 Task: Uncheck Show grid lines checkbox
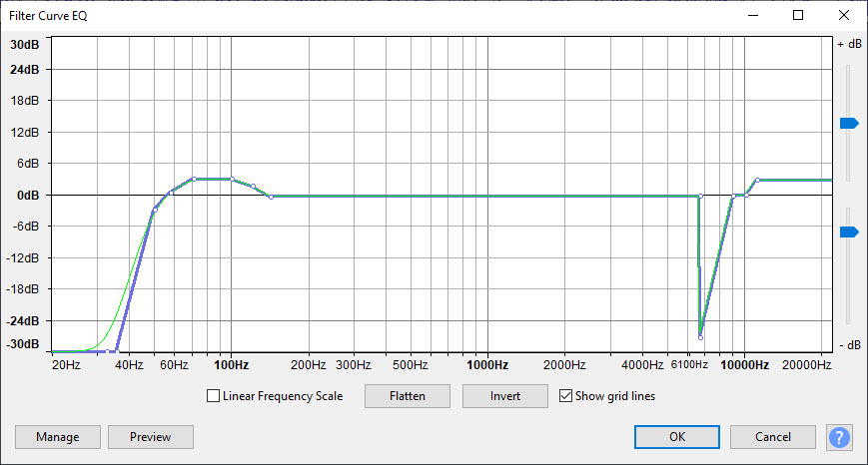[565, 396]
